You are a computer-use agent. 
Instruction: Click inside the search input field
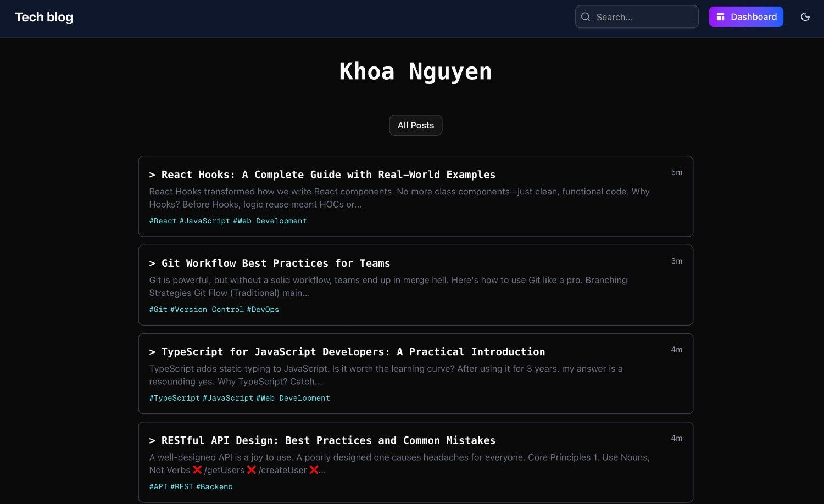[637, 16]
